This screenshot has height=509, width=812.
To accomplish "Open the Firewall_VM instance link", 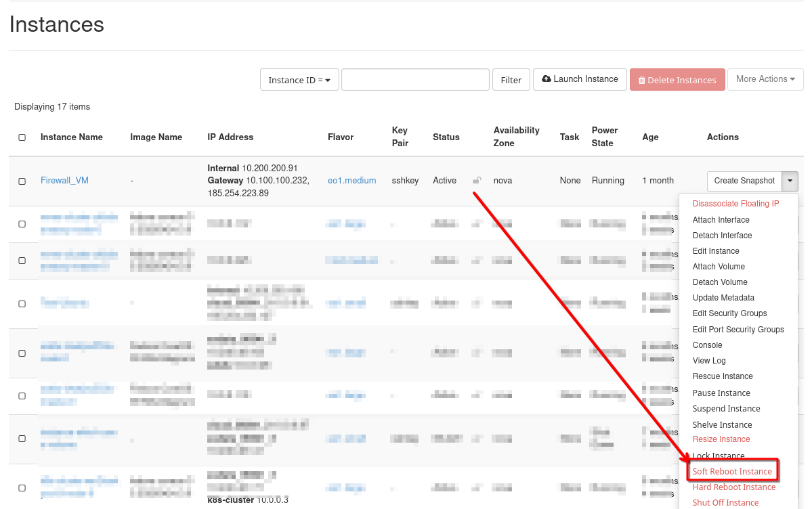I will point(64,181).
